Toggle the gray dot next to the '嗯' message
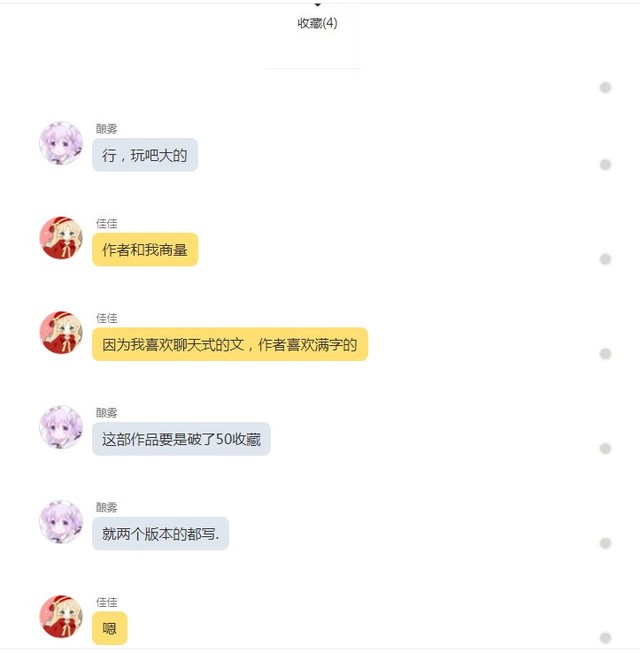640x653 pixels. [605, 638]
